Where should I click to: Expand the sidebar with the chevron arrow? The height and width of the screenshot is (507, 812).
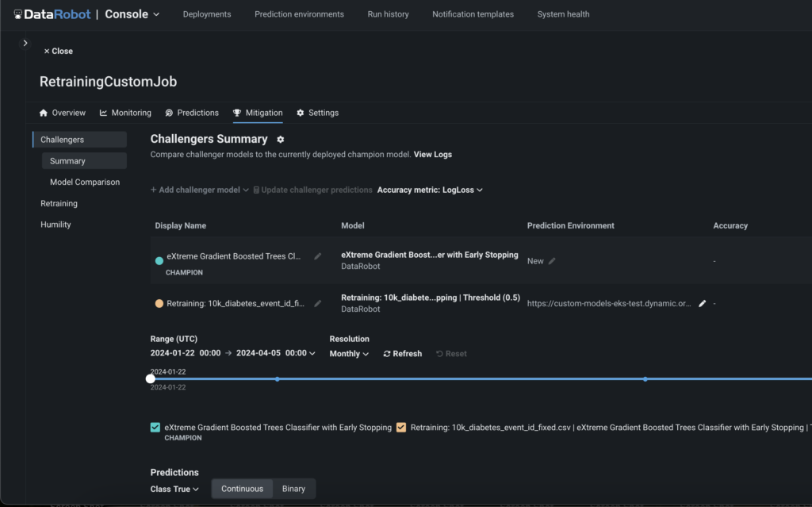click(x=25, y=43)
